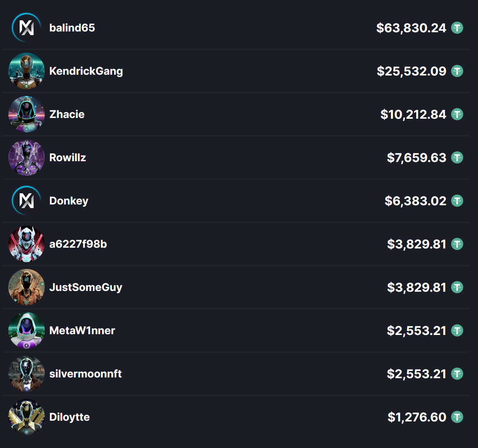Image resolution: width=478 pixels, height=448 pixels.
Task: Click Tether coin icon beside $63,830.24
Action: point(457,28)
